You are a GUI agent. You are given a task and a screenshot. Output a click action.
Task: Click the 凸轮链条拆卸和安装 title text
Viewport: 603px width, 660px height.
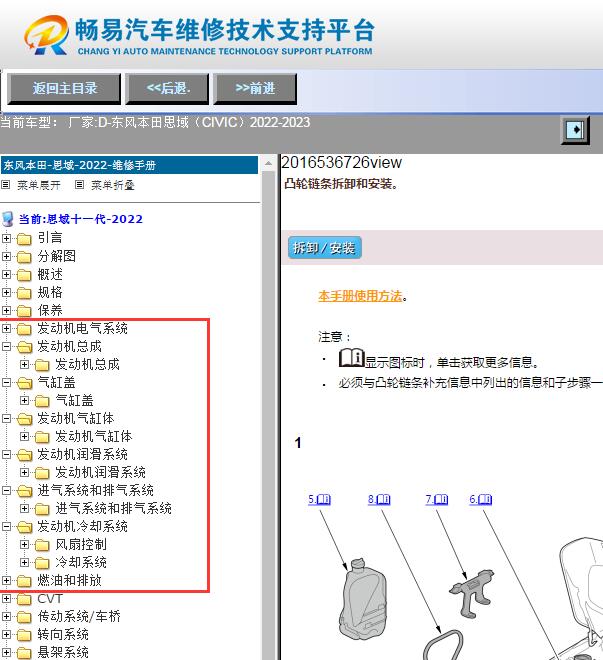(341, 184)
